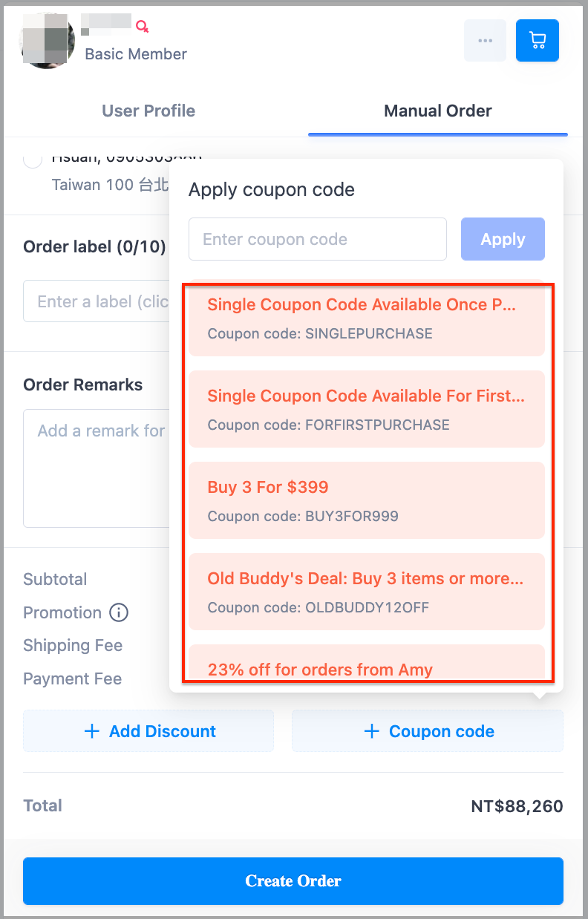Switch to the User Profile tab

[x=148, y=111]
